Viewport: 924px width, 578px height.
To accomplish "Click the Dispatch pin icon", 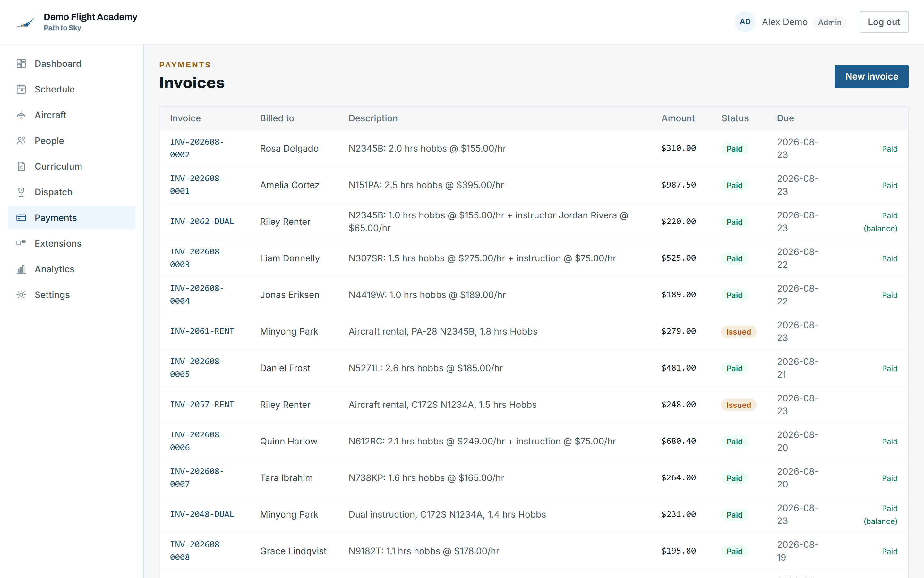I will point(21,192).
